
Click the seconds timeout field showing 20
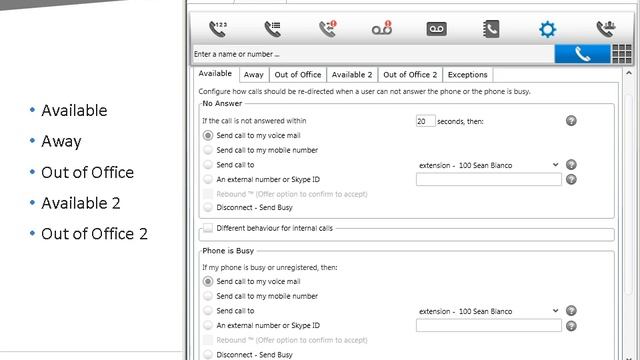coord(425,121)
